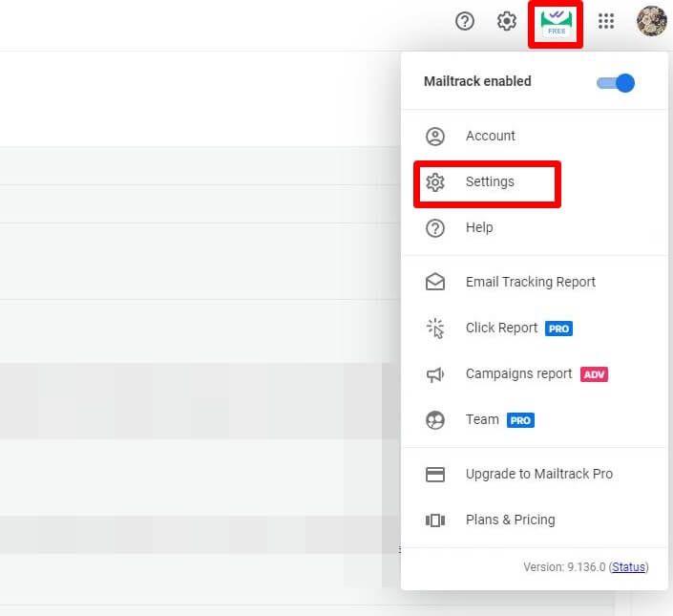The width and height of the screenshot is (673, 616).
Task: Click the Mailtrack enabled label
Action: tap(477, 81)
